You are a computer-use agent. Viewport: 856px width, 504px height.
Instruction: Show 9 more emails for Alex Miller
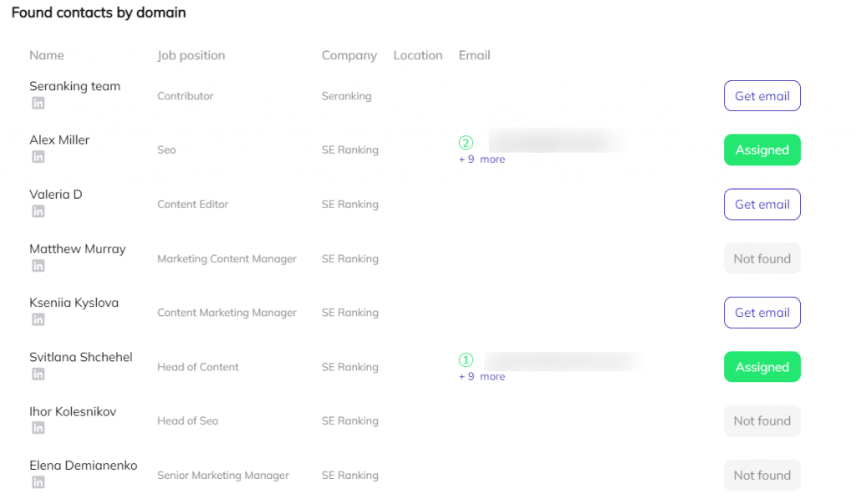pos(481,160)
